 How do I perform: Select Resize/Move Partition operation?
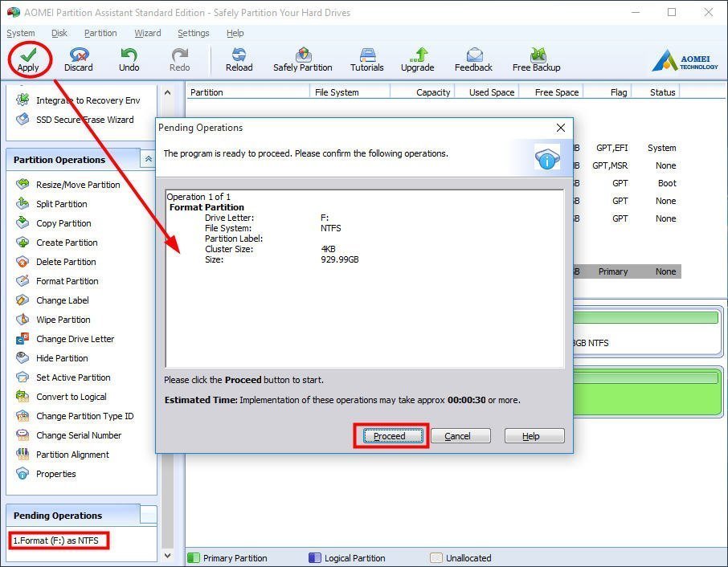(x=67, y=185)
